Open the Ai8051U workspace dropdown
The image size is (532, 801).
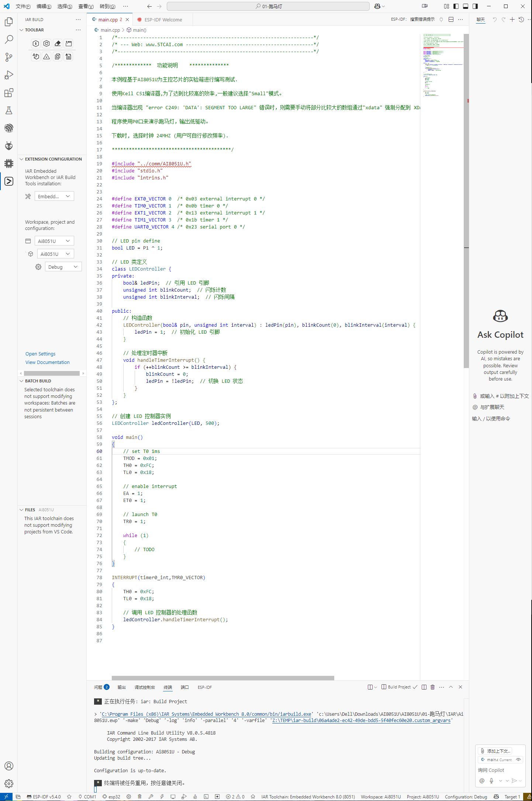[x=54, y=241]
